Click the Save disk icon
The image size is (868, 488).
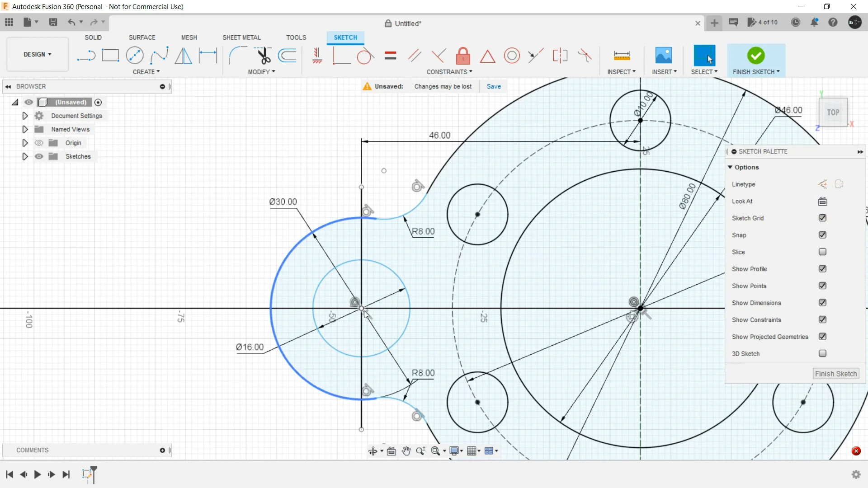coord(53,22)
